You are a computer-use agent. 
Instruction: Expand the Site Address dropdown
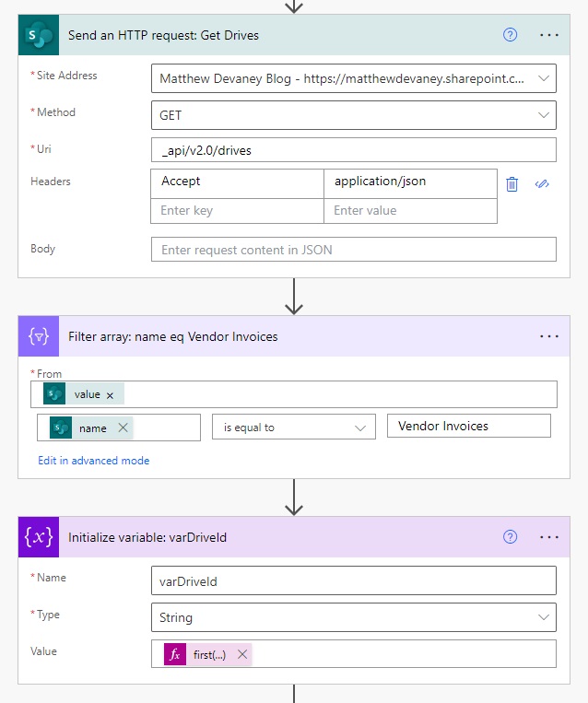point(544,78)
